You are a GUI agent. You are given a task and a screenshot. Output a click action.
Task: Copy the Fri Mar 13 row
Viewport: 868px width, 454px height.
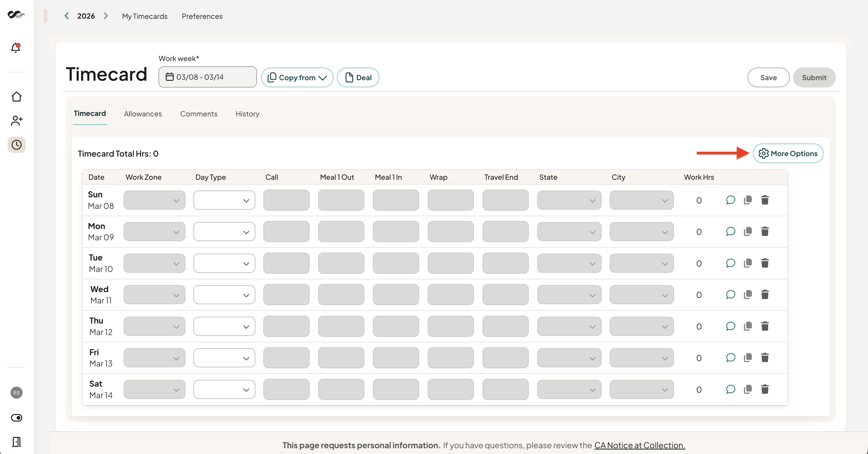point(748,358)
